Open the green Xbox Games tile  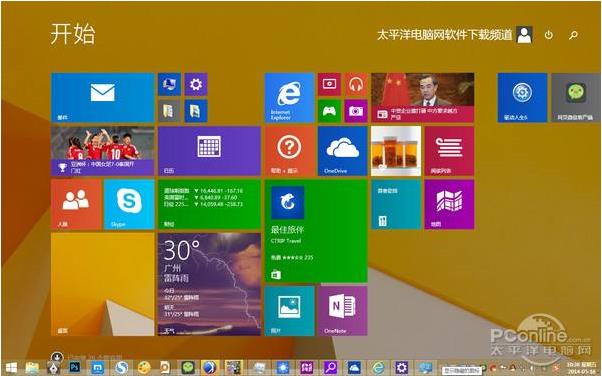(329, 111)
